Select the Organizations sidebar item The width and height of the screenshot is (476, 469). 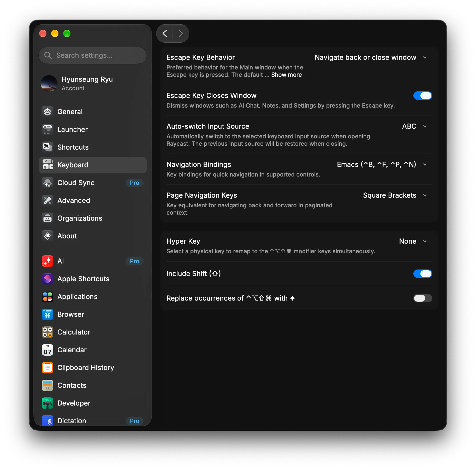pyautogui.click(x=93, y=218)
